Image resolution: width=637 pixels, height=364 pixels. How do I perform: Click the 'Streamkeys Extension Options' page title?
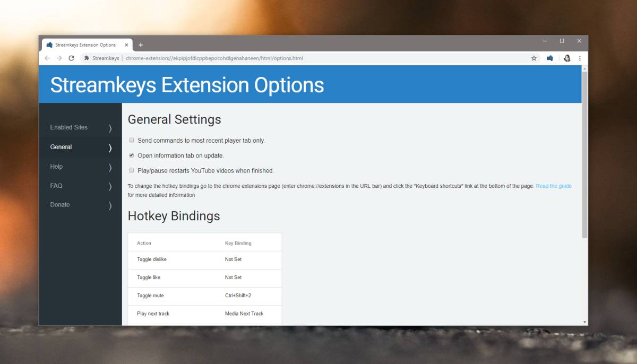click(187, 85)
